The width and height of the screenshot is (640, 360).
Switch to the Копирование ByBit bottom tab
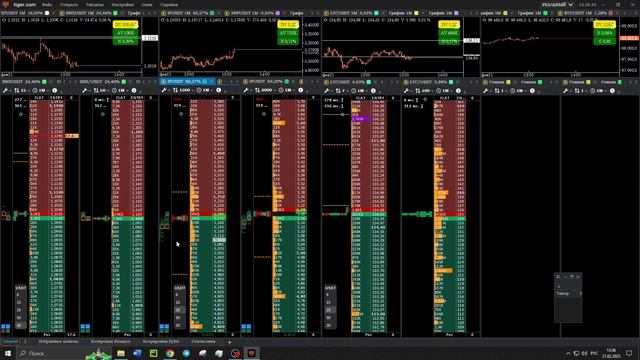[161, 342]
